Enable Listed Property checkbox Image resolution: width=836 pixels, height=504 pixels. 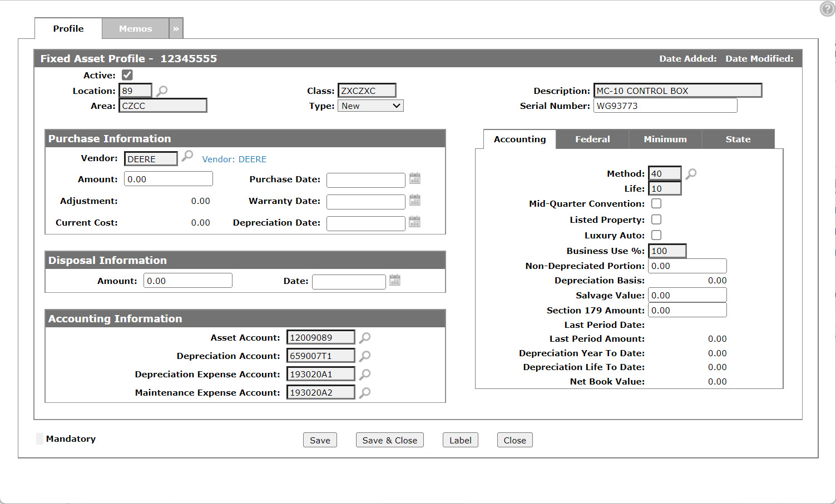[656, 219]
